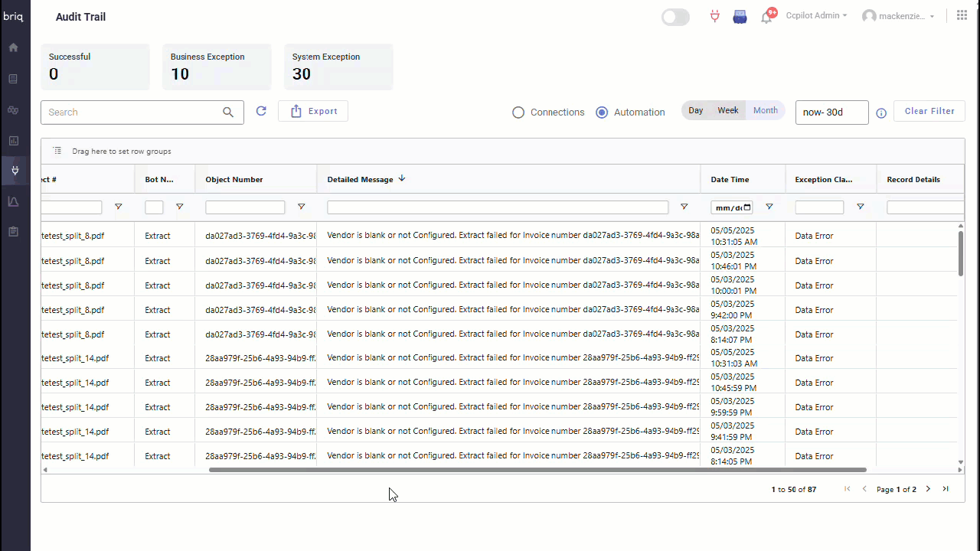
Task: Click the briq logo
Action: click(x=14, y=16)
